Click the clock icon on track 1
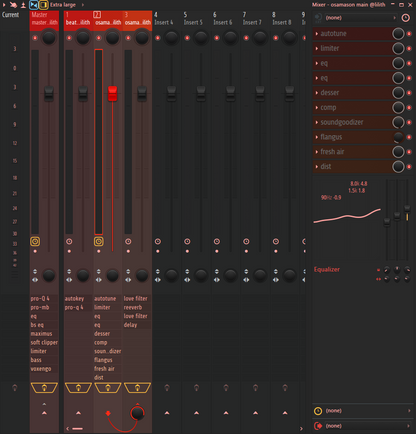The image size is (416, 434). click(x=69, y=241)
